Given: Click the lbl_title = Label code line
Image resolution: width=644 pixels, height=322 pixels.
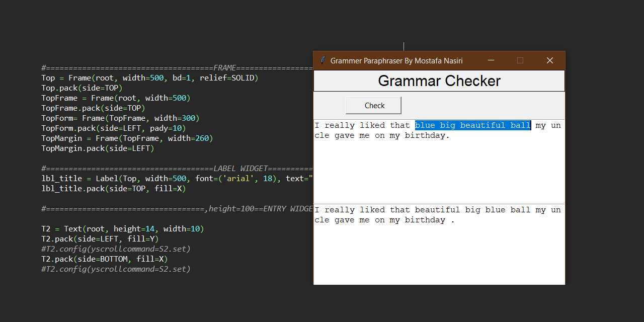Looking at the screenshot, I should [151, 178].
